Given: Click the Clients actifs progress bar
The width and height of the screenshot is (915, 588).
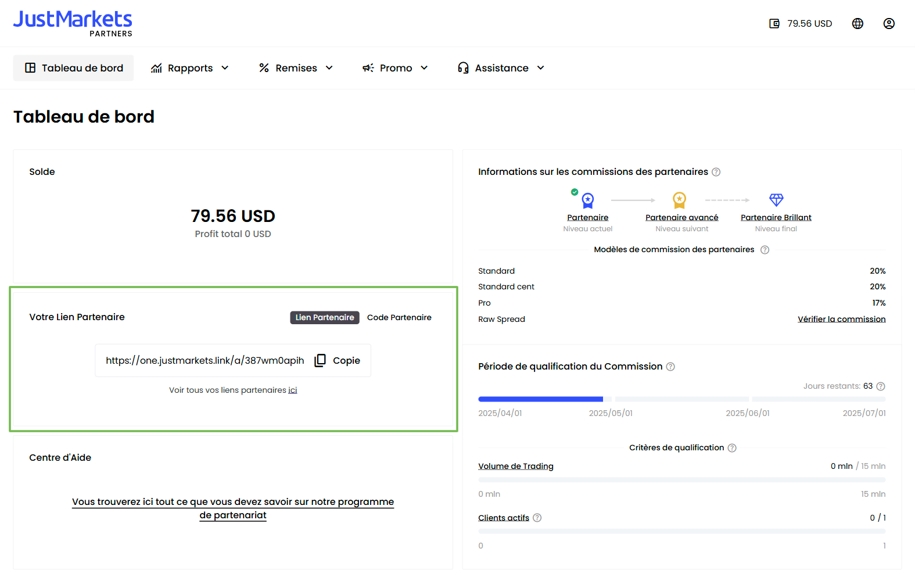Looking at the screenshot, I should pos(682,532).
